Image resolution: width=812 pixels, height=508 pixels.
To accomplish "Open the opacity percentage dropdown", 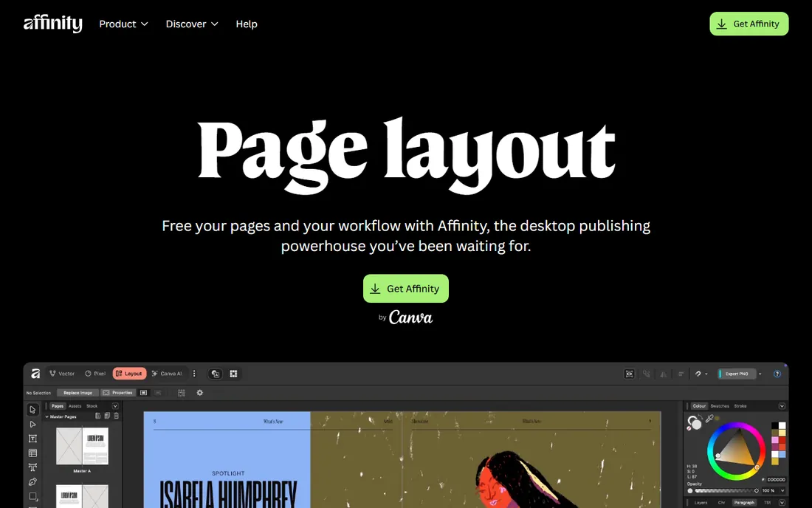I will pyautogui.click(x=782, y=490).
